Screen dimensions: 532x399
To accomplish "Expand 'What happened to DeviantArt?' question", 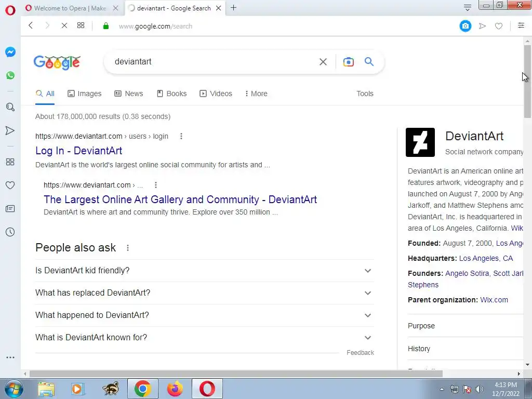I will point(205,315).
